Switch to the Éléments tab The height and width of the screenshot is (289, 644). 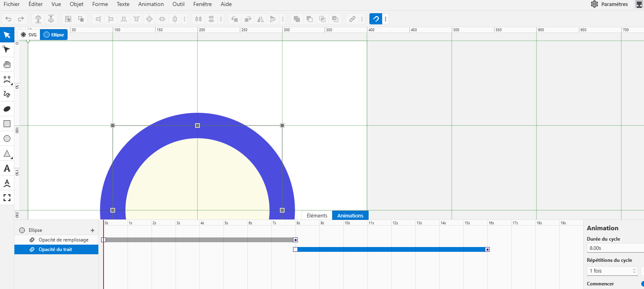tap(317, 215)
